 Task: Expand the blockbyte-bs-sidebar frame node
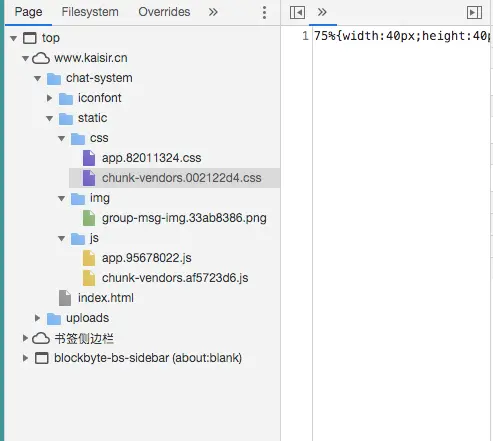26,358
